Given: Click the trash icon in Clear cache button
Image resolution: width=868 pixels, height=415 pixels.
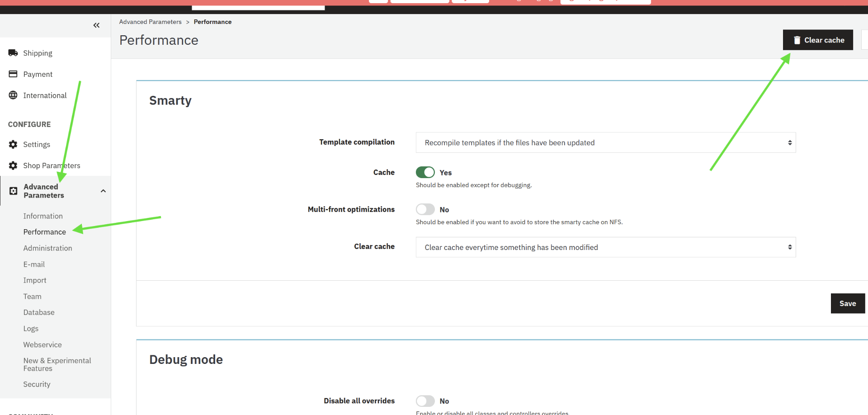Looking at the screenshot, I should pyautogui.click(x=797, y=40).
